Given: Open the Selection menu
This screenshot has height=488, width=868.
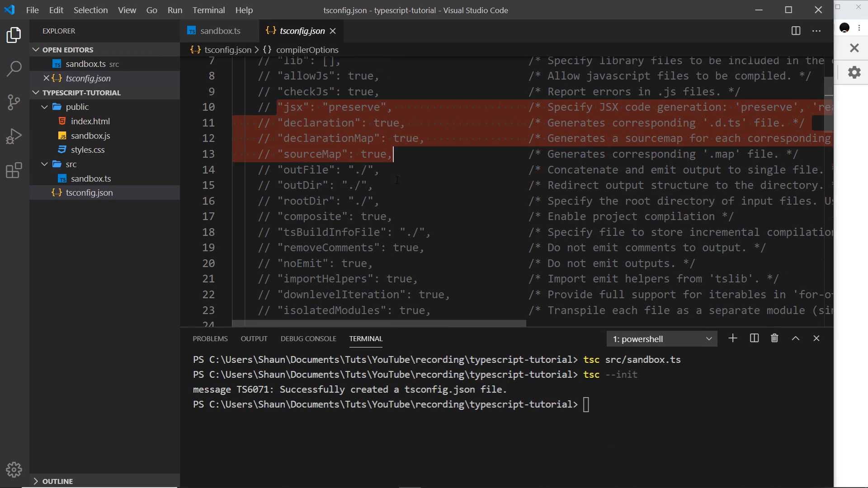Looking at the screenshot, I should pyautogui.click(x=90, y=10).
